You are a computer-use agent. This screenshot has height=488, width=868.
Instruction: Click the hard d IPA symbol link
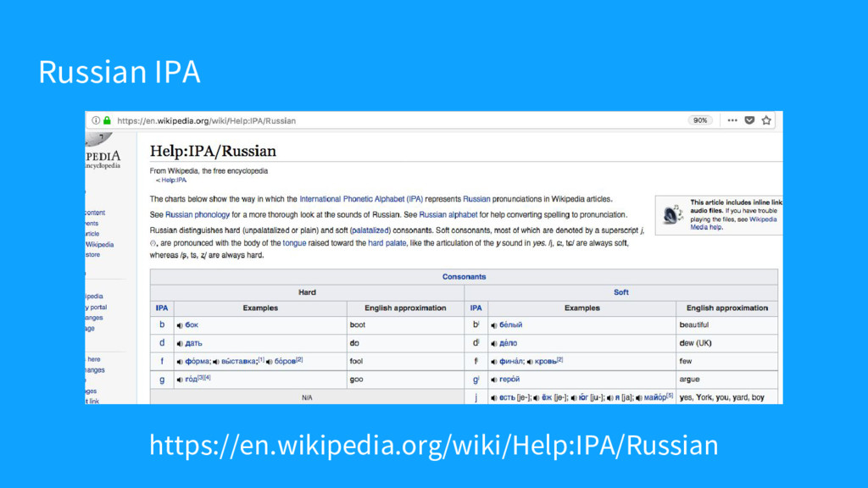pyautogui.click(x=162, y=343)
